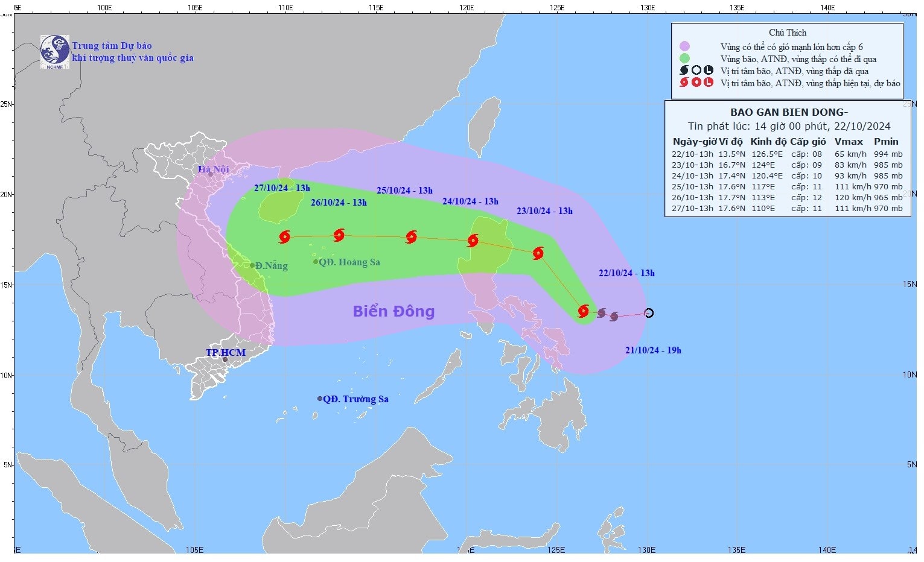Click the TP.HCM city marker dot

pos(225,359)
